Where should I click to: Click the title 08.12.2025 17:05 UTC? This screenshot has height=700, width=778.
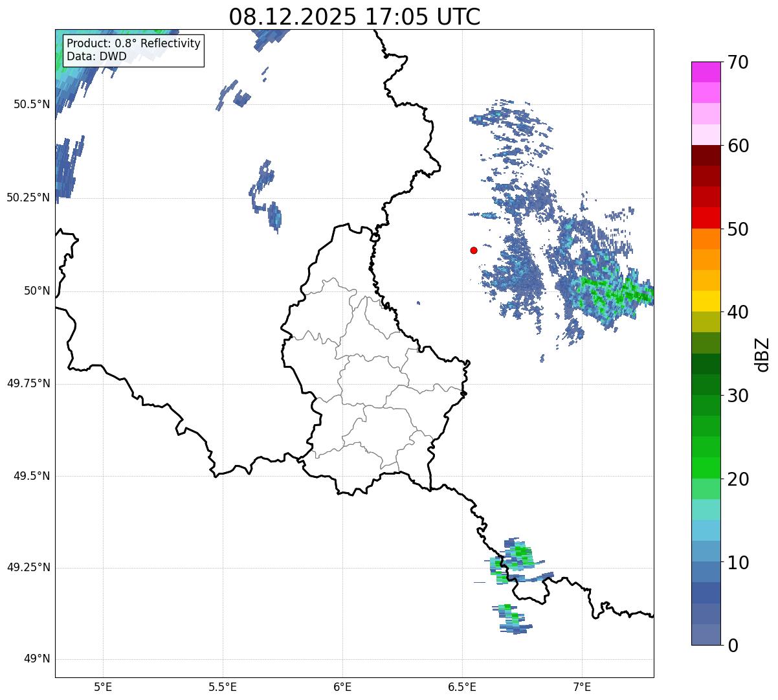click(355, 17)
